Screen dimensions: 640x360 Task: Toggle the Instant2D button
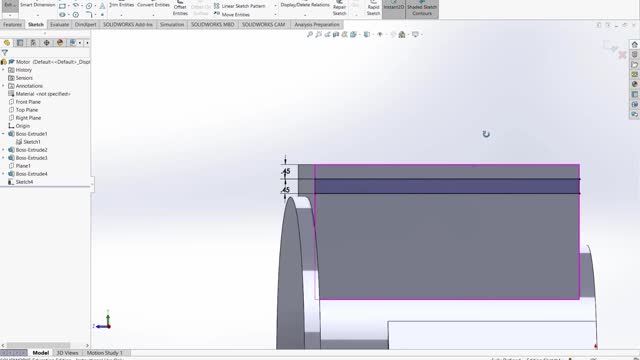pos(393,8)
